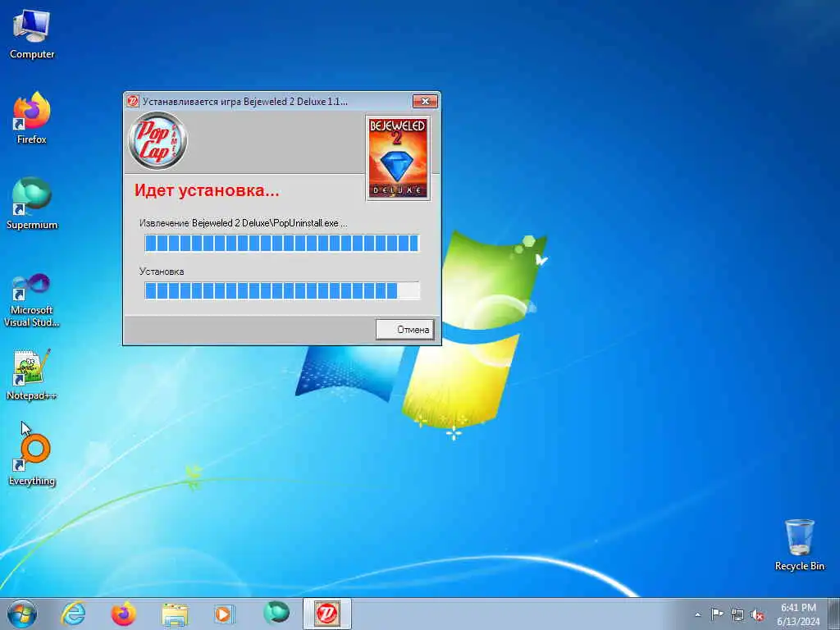Click the PopCap Games logo
Screen dimensions: 840x630
pyautogui.click(x=157, y=141)
